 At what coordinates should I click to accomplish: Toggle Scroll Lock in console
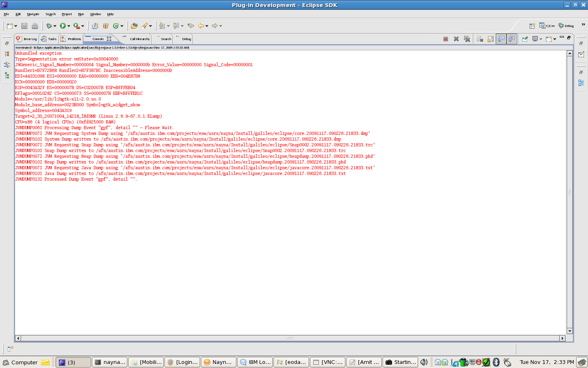click(x=490, y=39)
